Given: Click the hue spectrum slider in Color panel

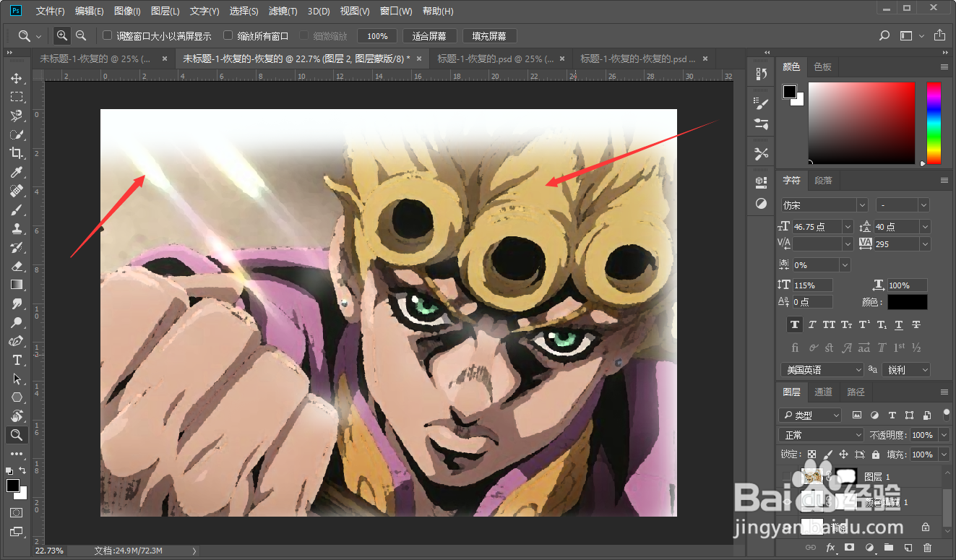Looking at the screenshot, I should pyautogui.click(x=934, y=123).
